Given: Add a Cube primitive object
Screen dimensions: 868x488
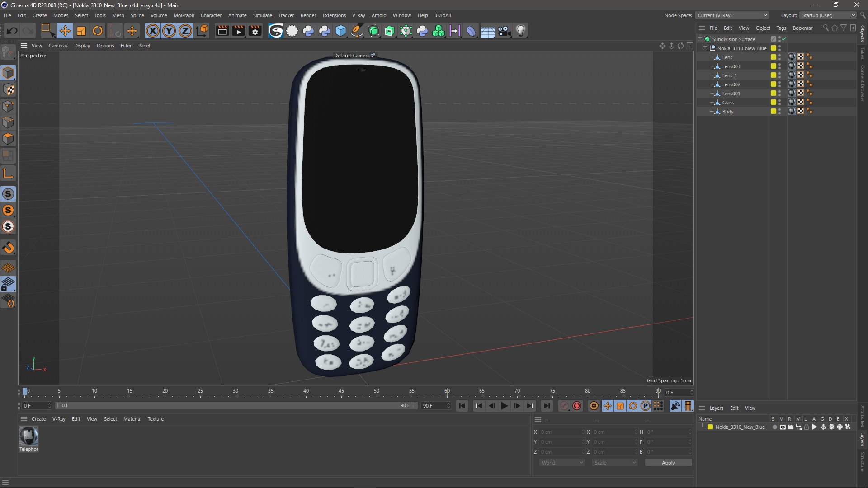Looking at the screenshot, I should click(x=341, y=31).
